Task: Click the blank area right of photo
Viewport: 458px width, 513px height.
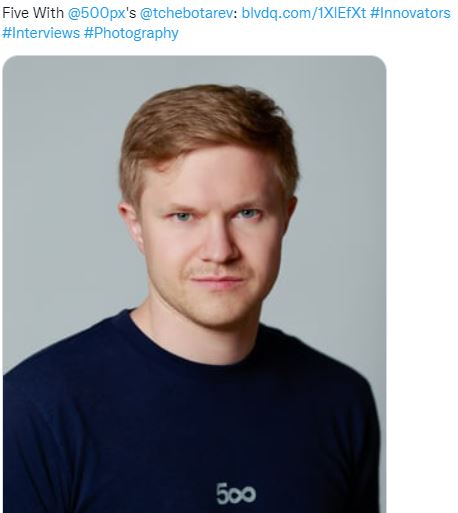Action: [422, 283]
